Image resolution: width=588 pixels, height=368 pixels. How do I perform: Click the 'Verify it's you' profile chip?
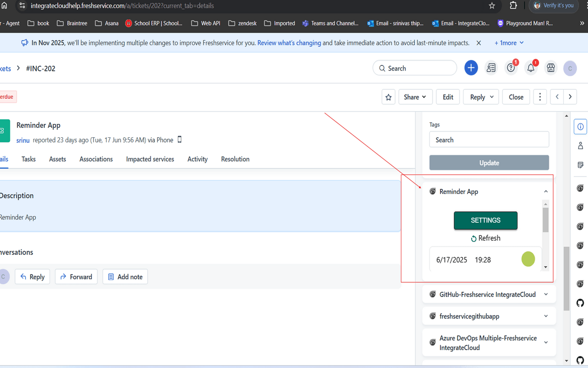click(554, 6)
